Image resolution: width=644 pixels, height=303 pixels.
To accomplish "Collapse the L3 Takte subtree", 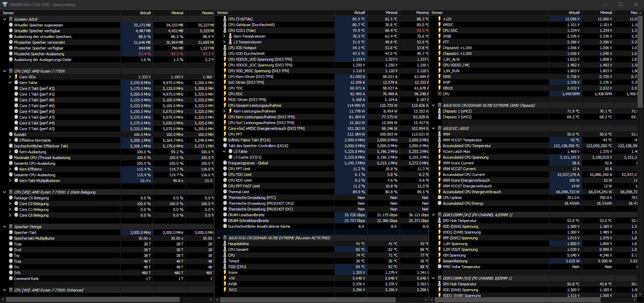I will (224, 151).
